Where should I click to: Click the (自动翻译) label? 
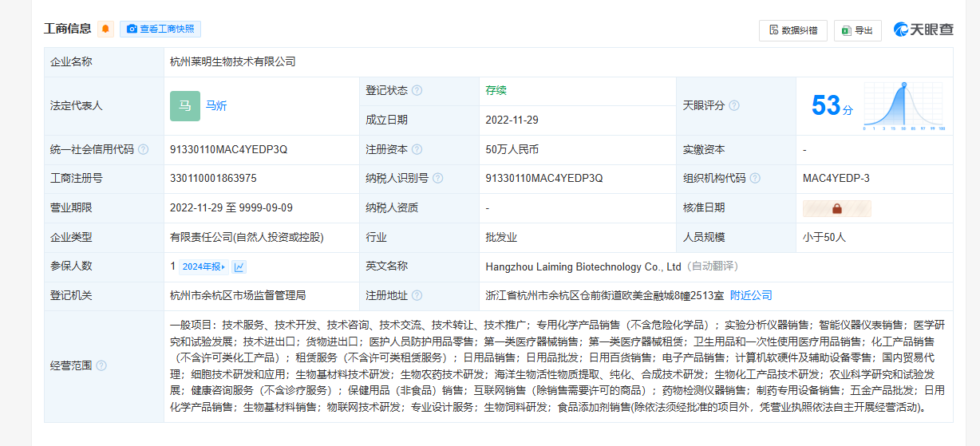click(x=712, y=266)
